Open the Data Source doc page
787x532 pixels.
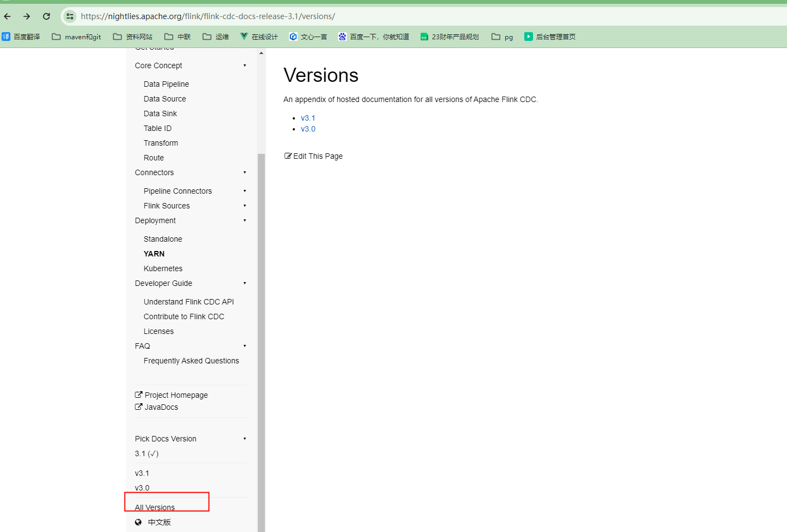164,99
